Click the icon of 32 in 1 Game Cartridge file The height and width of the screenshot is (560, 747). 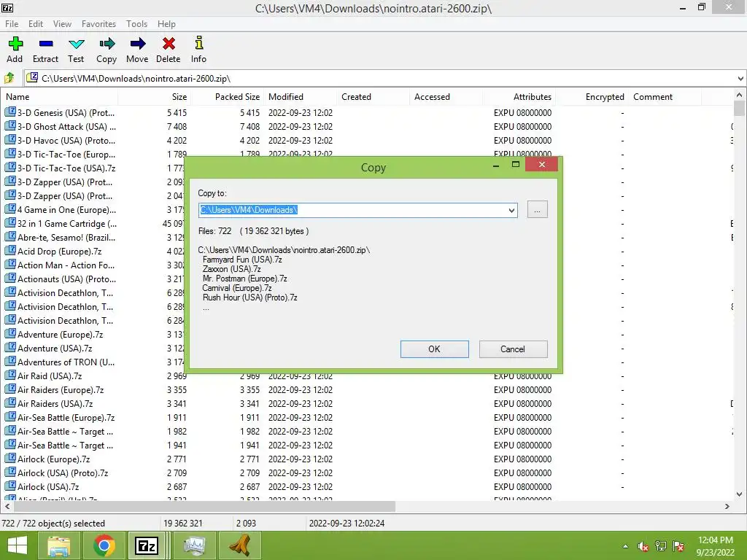click(x=10, y=223)
